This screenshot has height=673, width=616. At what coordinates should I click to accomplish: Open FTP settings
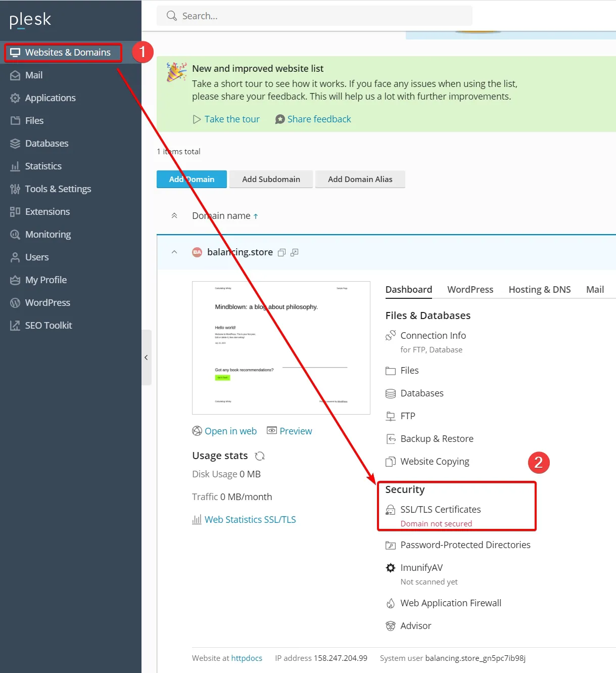[x=408, y=416]
